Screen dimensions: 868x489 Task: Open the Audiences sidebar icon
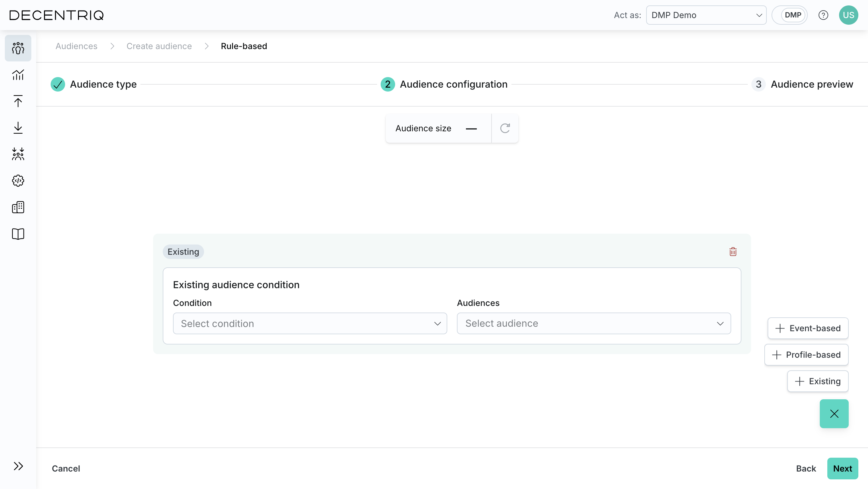[18, 48]
